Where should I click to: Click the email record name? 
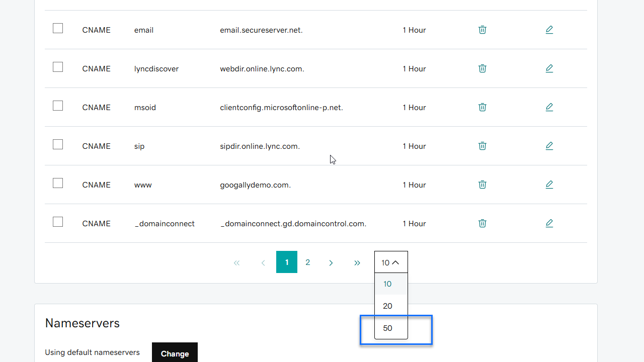coord(144,30)
